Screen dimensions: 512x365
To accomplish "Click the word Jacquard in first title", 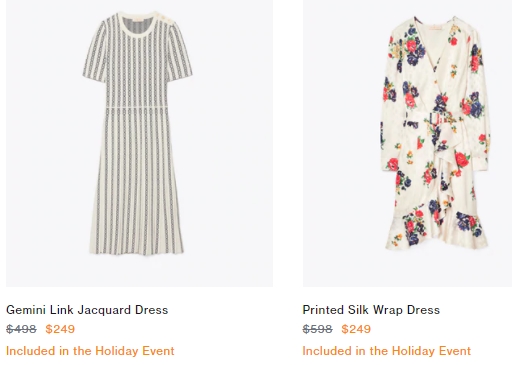I will click(104, 310).
